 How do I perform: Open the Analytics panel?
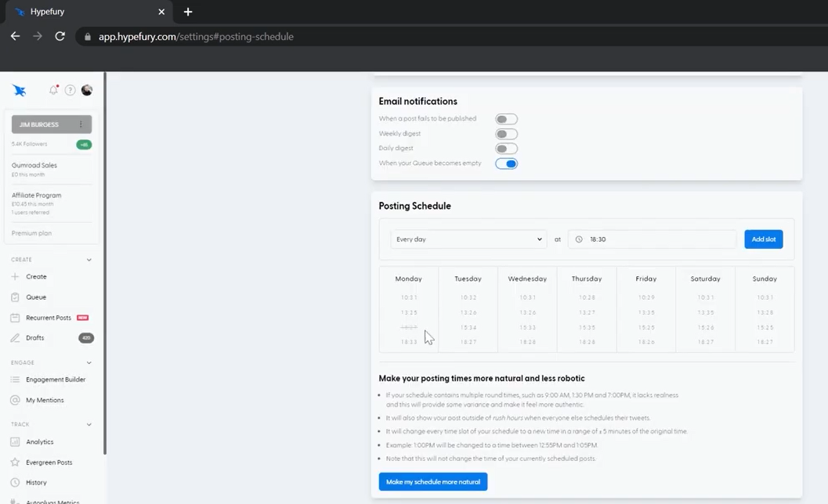[39, 441]
